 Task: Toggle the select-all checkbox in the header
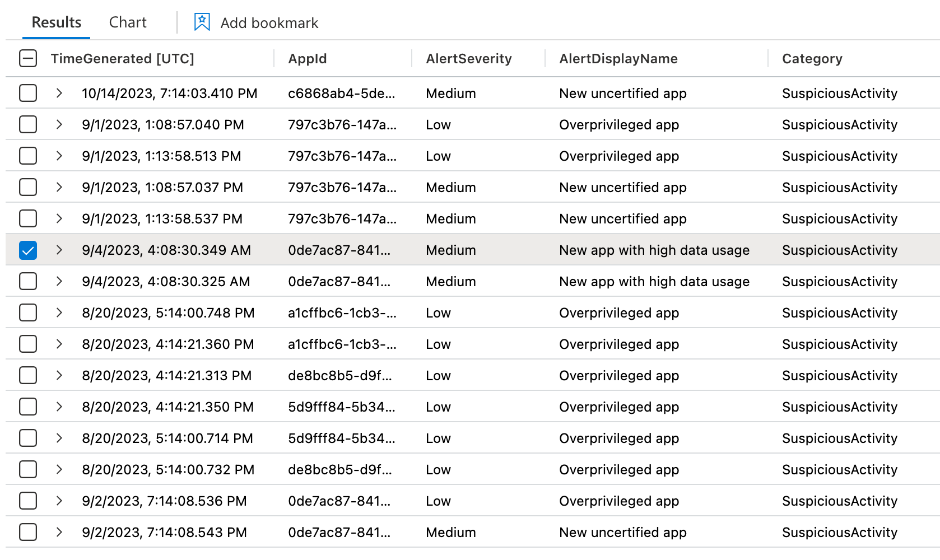[28, 58]
